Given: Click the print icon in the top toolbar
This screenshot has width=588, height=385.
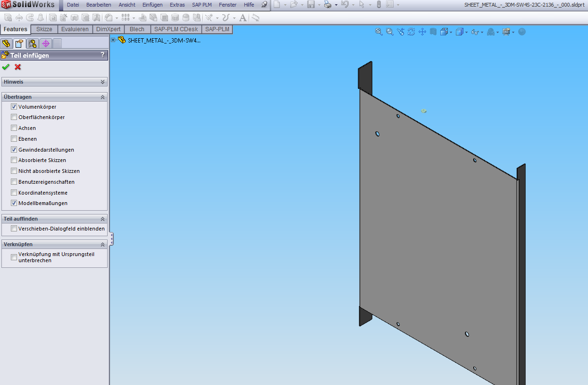Looking at the screenshot, I should pyautogui.click(x=328, y=5).
